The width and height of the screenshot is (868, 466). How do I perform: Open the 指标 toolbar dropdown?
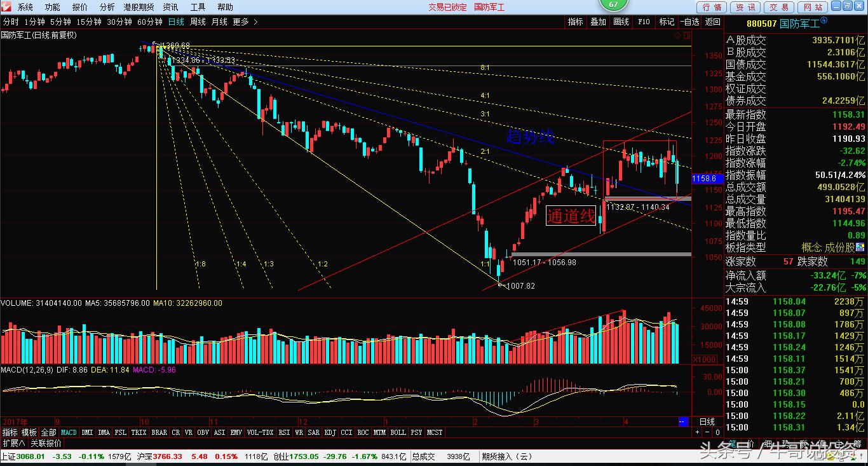pyautogui.click(x=575, y=22)
